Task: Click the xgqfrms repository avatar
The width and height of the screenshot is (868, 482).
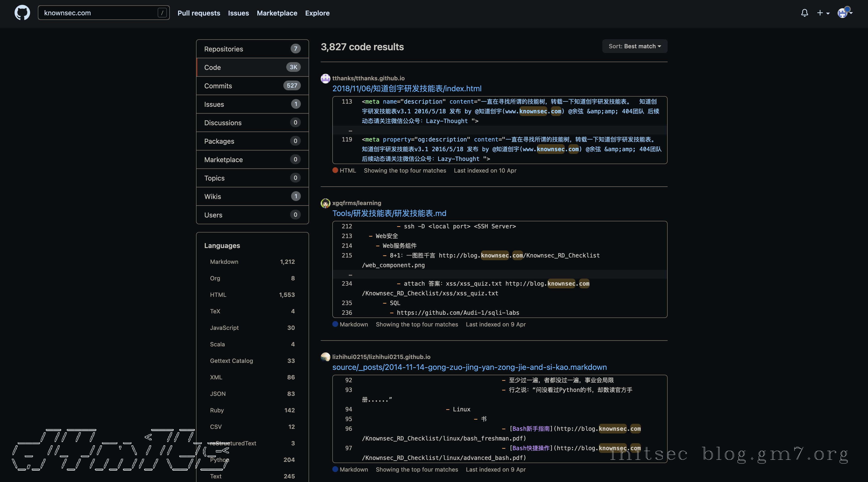Action: coord(325,203)
